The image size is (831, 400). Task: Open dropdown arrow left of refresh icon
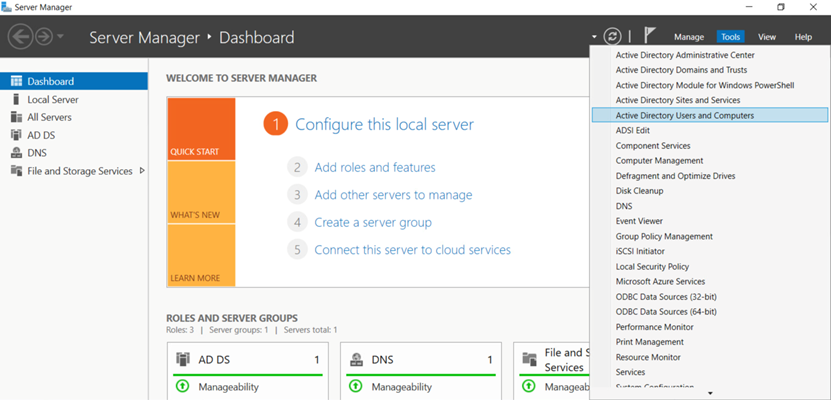pyautogui.click(x=594, y=37)
